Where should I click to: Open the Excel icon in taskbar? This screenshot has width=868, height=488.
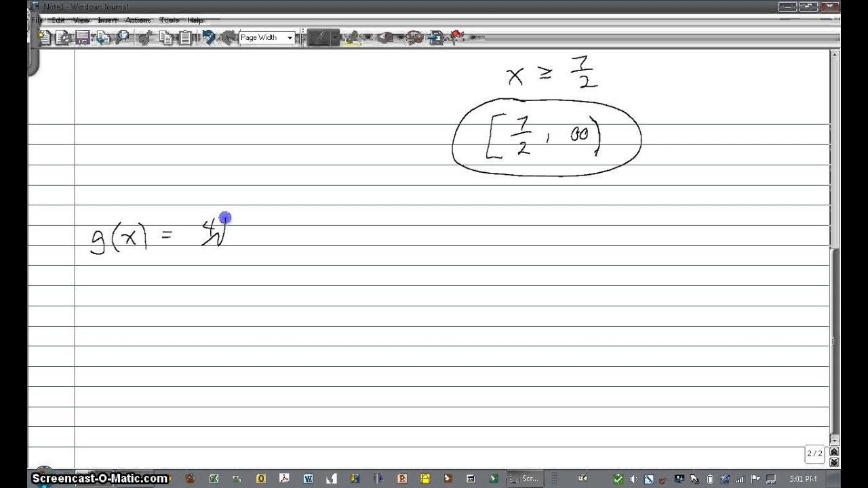214,478
